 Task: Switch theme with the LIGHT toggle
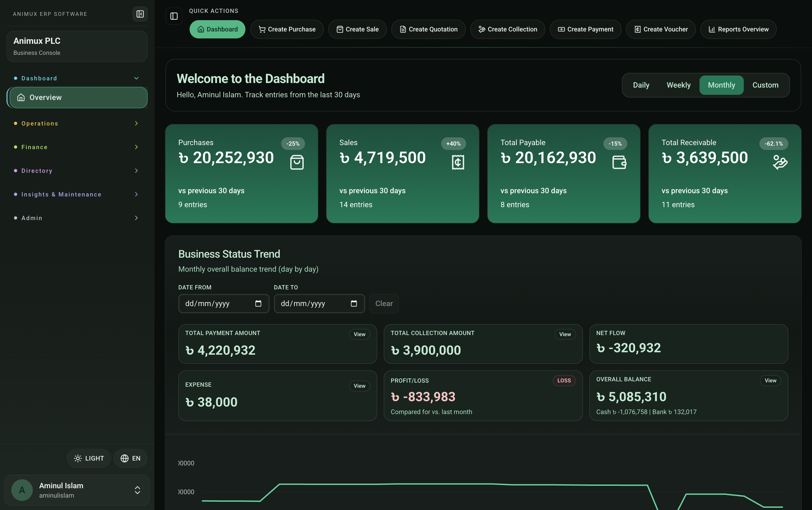coord(89,458)
